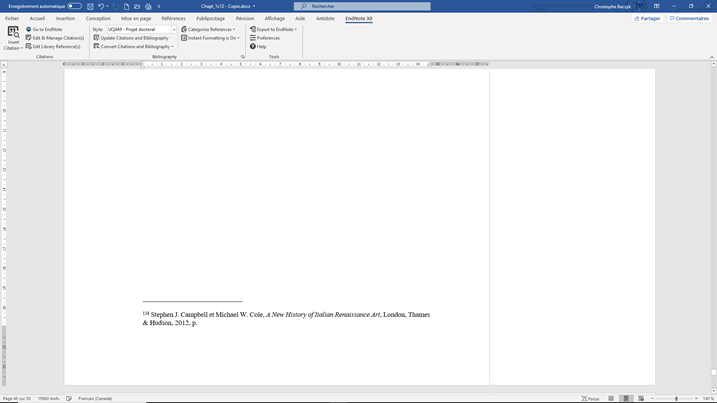Screen dimensions: 717x403
Task: Click the scroll up arrow of vertical scrollbar
Action: tap(713, 64)
